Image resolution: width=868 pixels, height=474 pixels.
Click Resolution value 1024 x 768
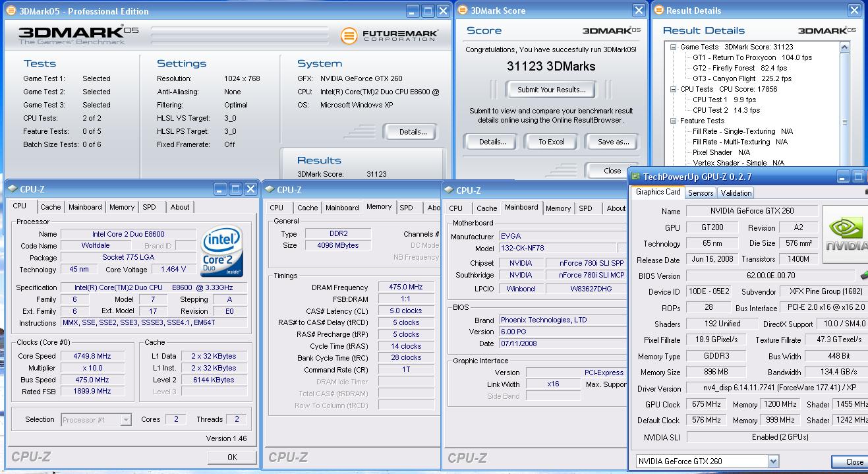click(242, 78)
